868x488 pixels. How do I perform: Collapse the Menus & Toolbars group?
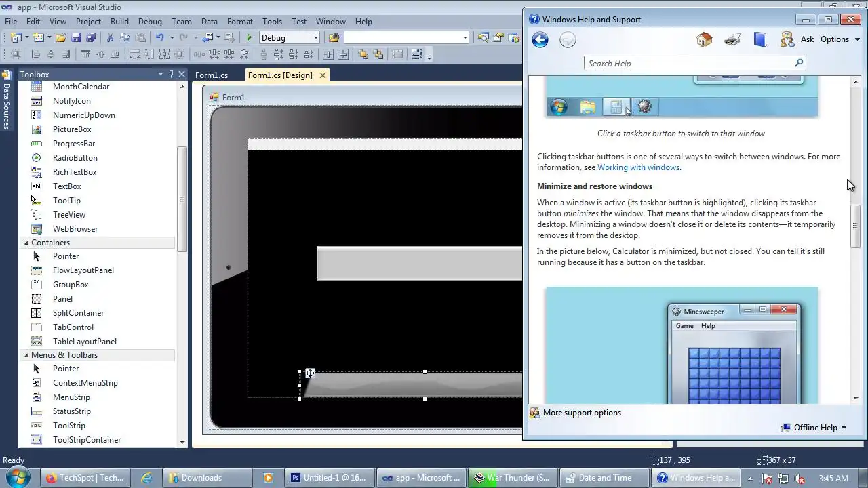click(x=27, y=355)
